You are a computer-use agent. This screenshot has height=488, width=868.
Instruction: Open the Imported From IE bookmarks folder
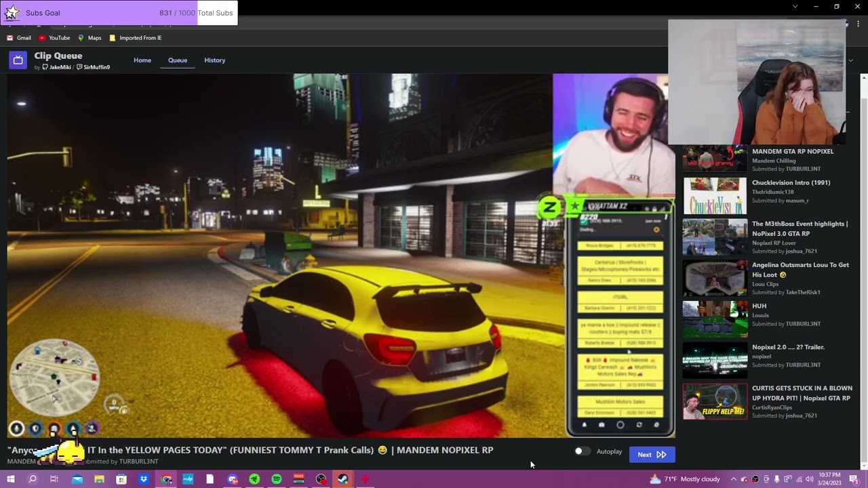135,38
